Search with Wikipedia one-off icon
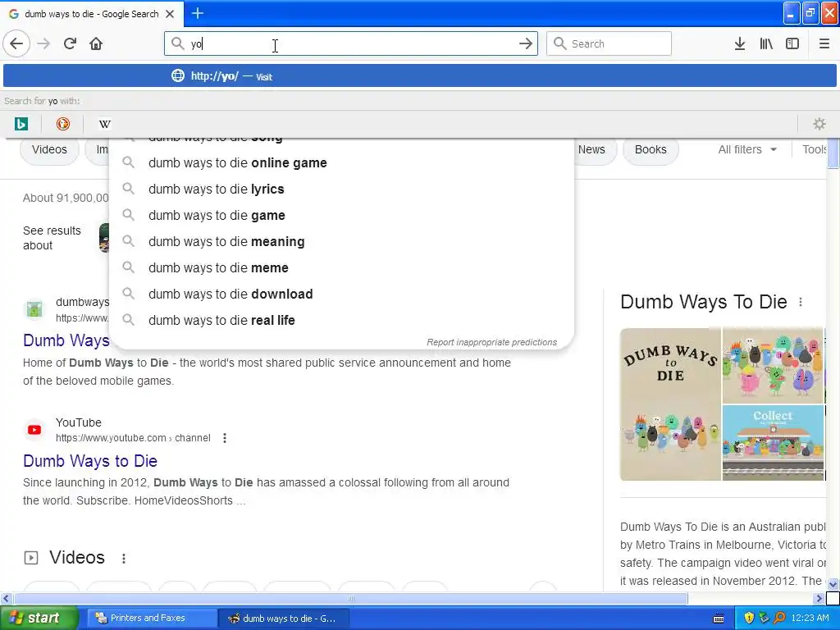The height and width of the screenshot is (630, 840). click(x=104, y=125)
